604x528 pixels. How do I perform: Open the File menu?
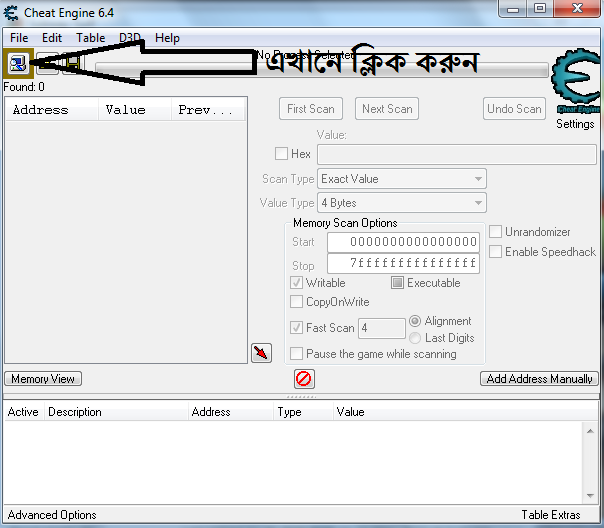click(19, 38)
